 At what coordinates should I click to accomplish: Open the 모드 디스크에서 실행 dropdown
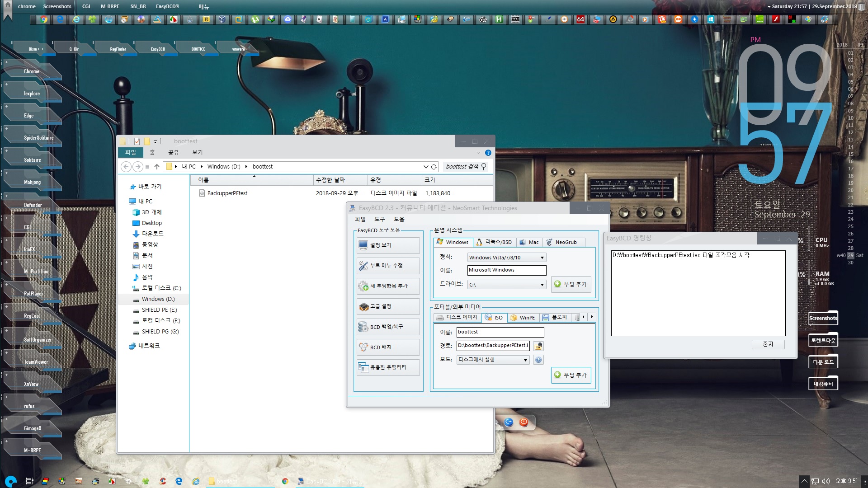[x=493, y=360]
